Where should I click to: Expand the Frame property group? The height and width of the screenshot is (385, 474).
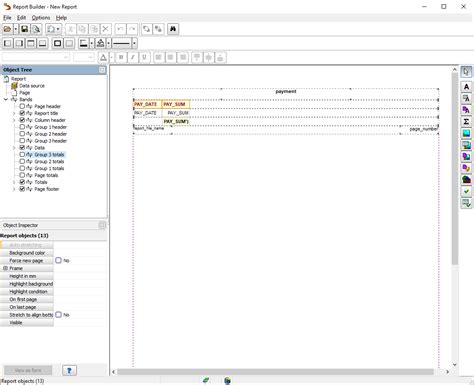5,268
